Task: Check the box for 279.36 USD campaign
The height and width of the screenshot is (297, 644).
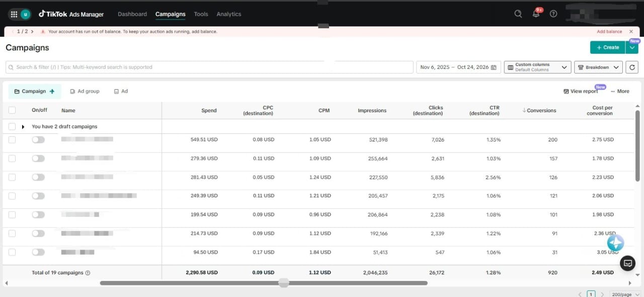Action: [x=12, y=158]
